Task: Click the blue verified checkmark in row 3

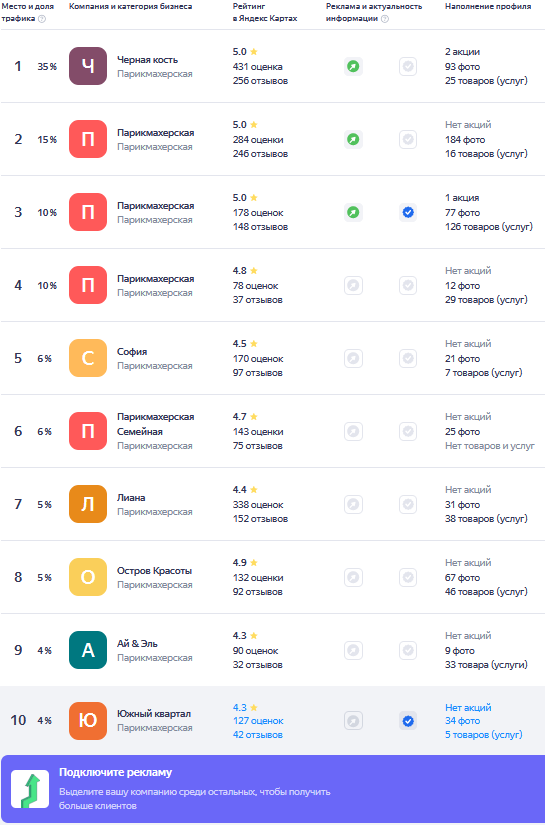Action: (408, 213)
